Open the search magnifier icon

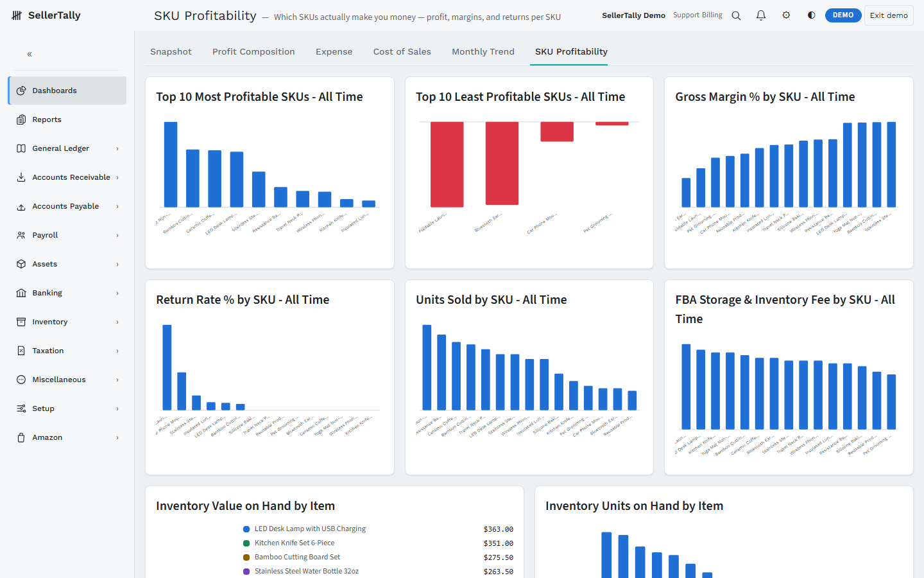pos(736,15)
